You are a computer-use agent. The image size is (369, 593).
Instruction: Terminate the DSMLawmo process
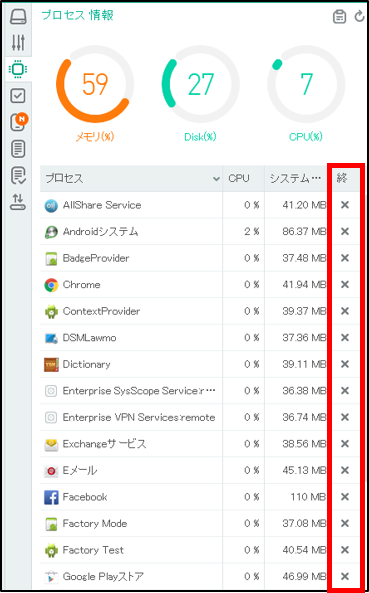(x=344, y=337)
